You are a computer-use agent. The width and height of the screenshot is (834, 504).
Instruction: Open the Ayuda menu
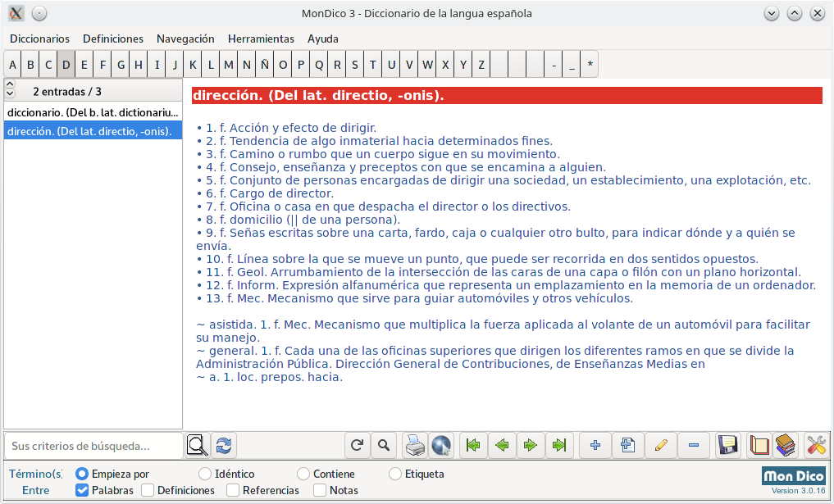tap(323, 39)
